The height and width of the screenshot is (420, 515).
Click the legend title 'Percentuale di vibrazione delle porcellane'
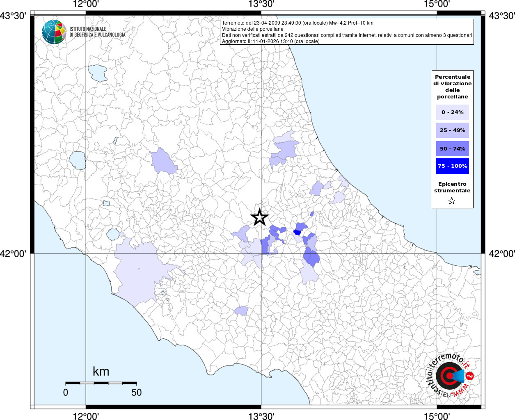click(x=453, y=87)
